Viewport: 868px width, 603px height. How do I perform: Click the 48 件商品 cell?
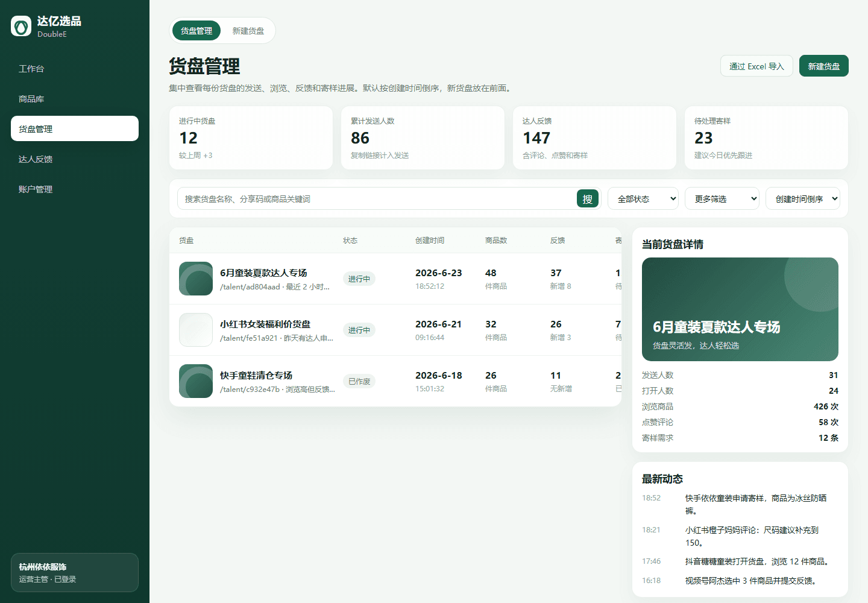tap(496, 279)
